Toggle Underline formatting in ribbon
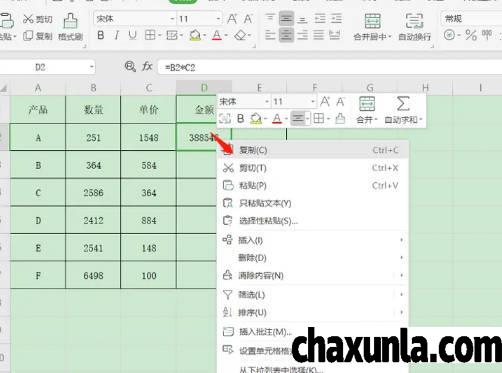This screenshot has width=502, height=373. pyautogui.click(x=132, y=35)
